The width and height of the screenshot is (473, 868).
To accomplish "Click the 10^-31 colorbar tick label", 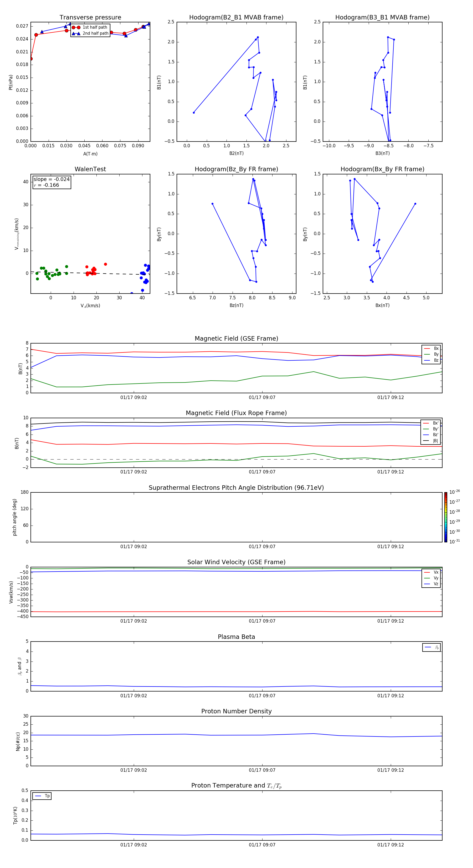I will pyautogui.click(x=455, y=542).
